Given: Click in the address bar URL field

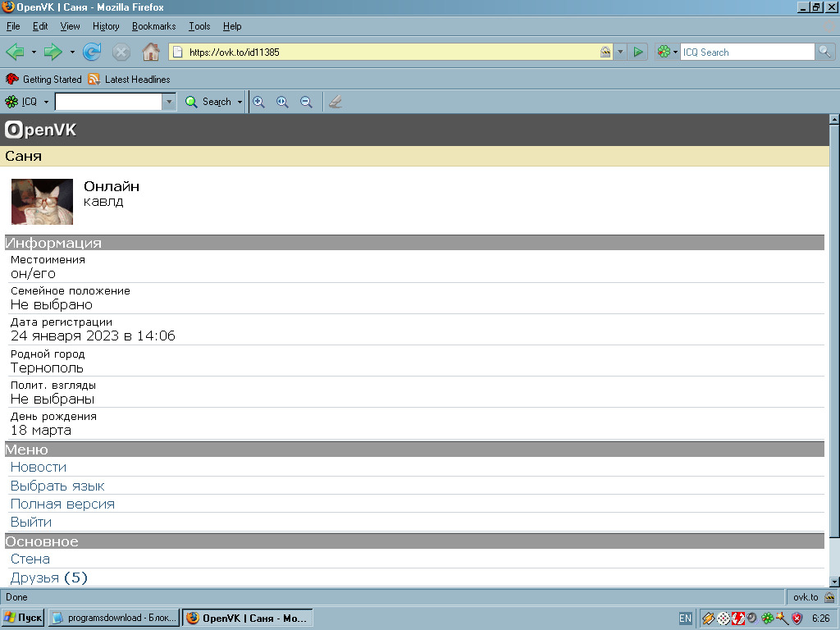Looking at the screenshot, I should tap(391, 52).
